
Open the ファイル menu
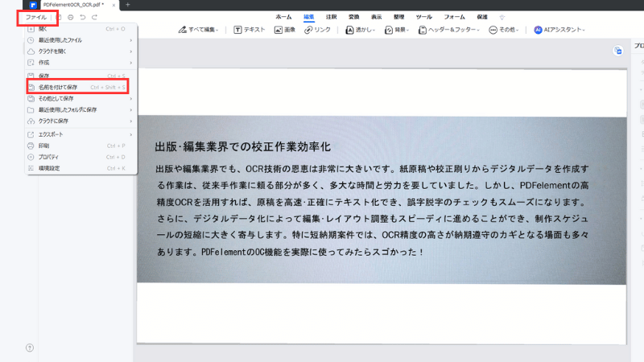point(36,17)
